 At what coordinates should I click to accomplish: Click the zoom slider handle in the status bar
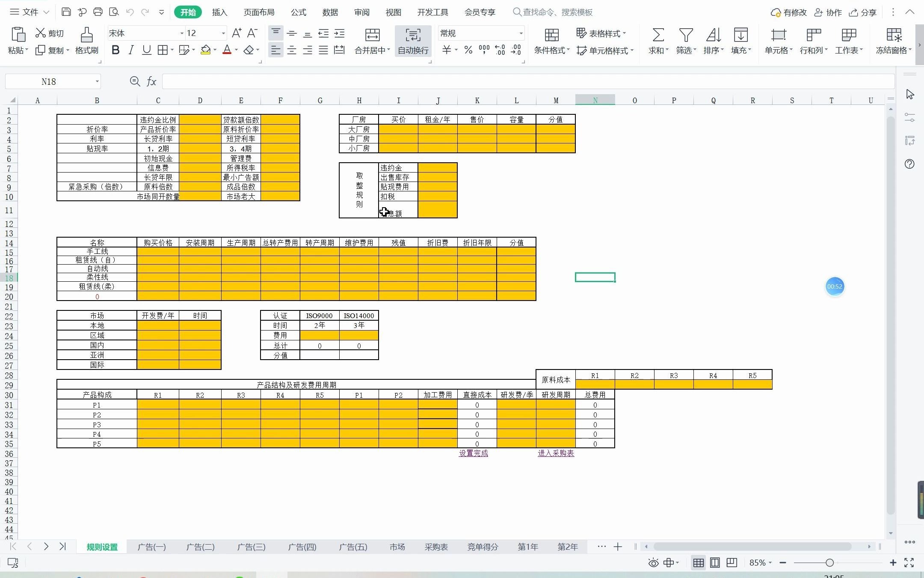tap(829, 563)
